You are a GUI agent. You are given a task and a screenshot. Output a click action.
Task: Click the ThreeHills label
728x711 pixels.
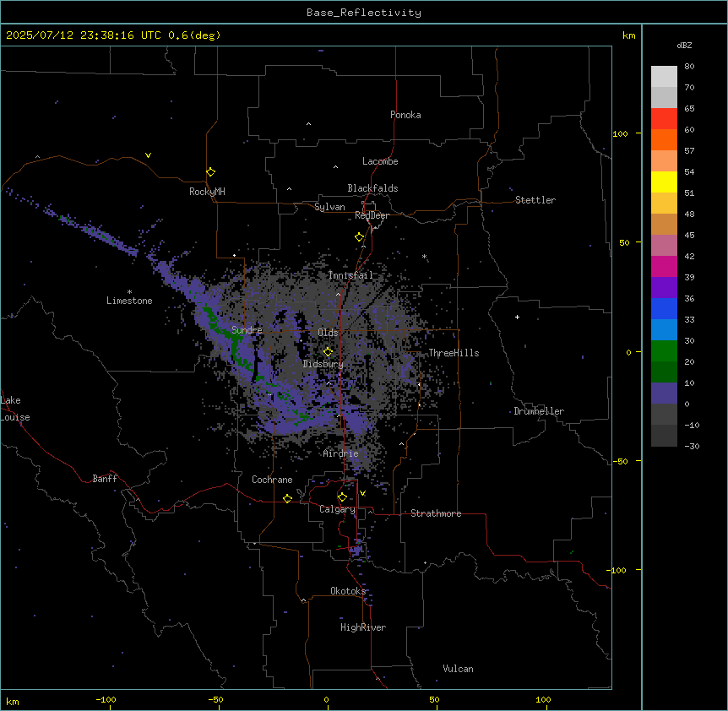tap(454, 353)
